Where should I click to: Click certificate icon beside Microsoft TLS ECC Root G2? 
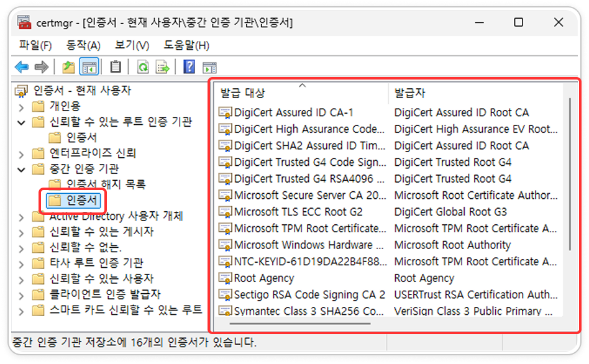pos(225,212)
